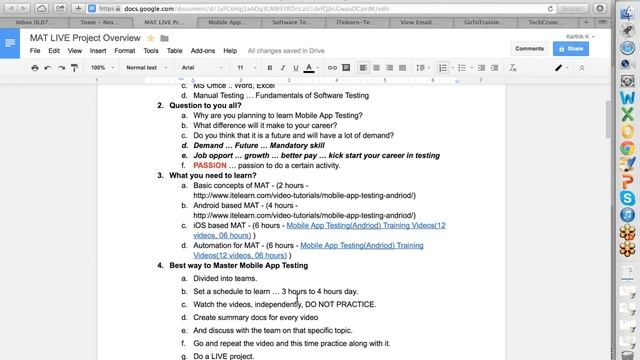Viewport: 640px width, 360px height.
Task: Open the Arial font dropdown
Action: (x=202, y=68)
